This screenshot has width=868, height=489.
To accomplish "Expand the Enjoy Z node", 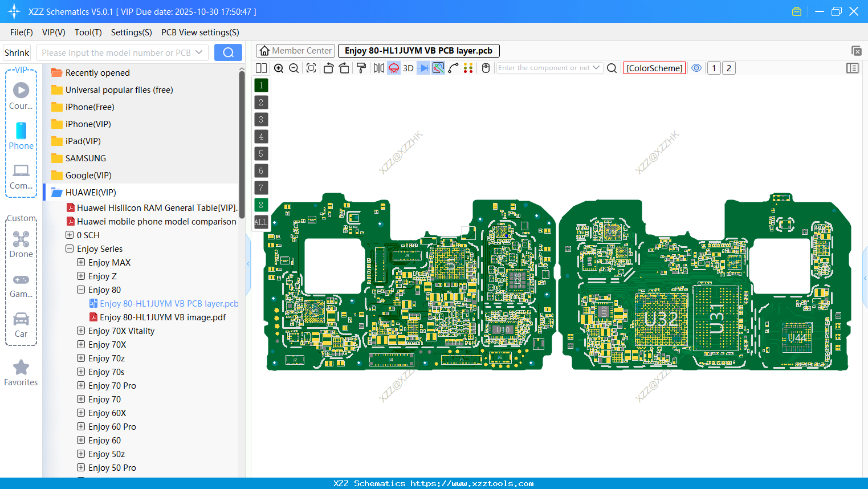I will tap(81, 276).
